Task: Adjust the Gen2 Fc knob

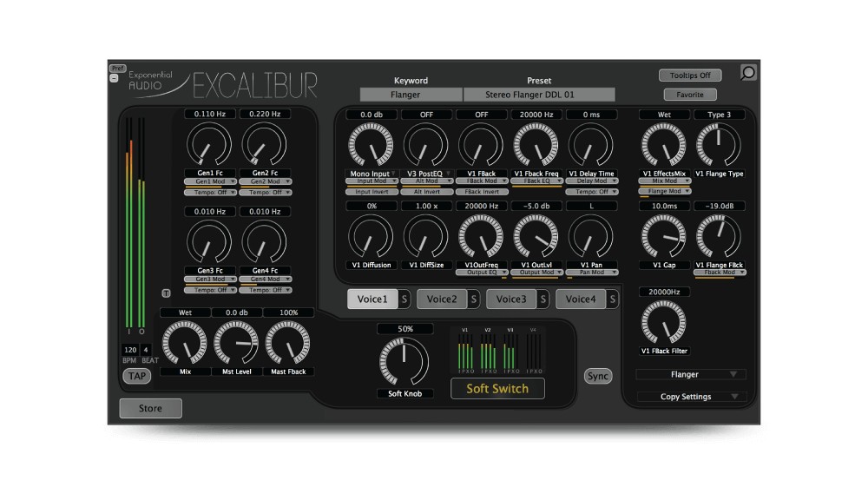Action: [x=265, y=144]
